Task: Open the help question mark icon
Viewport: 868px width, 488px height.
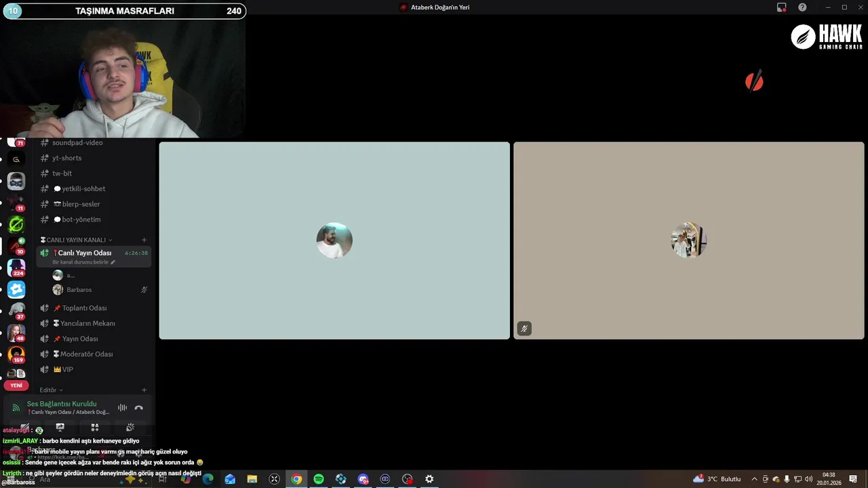Action: pos(802,7)
